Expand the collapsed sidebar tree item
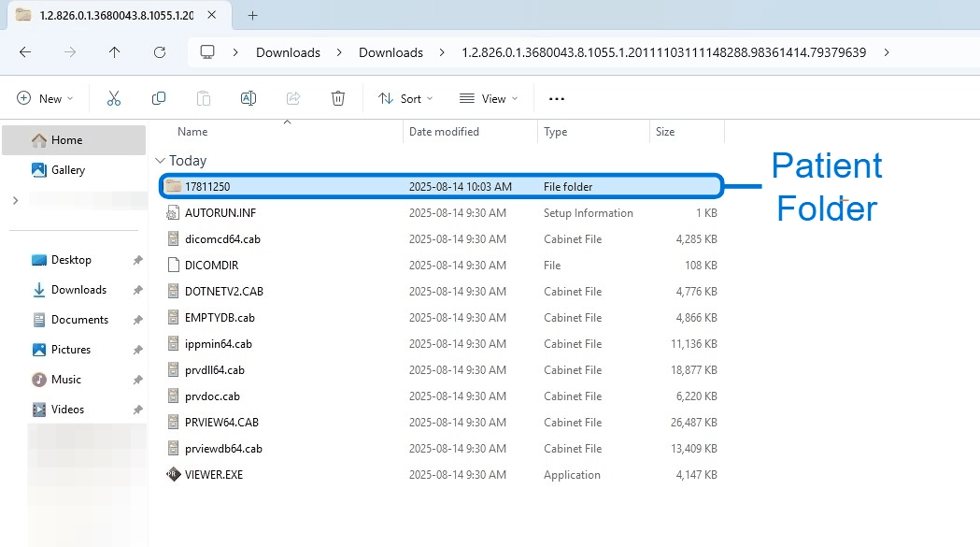The width and height of the screenshot is (980, 547). click(x=16, y=200)
